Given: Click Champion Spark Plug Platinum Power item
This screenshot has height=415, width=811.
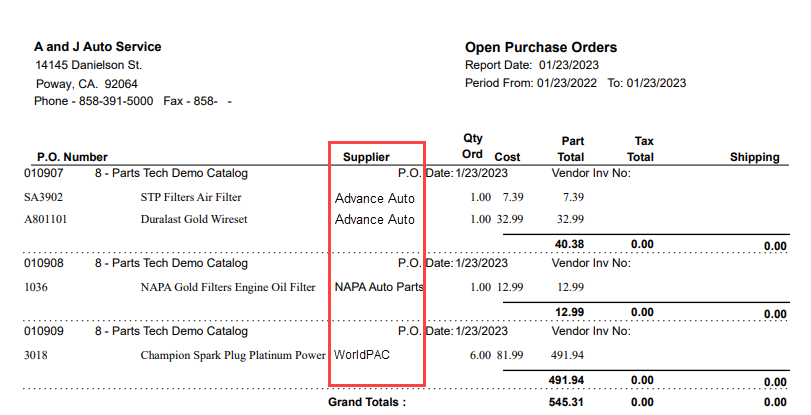Looking at the screenshot, I should 233,354.
